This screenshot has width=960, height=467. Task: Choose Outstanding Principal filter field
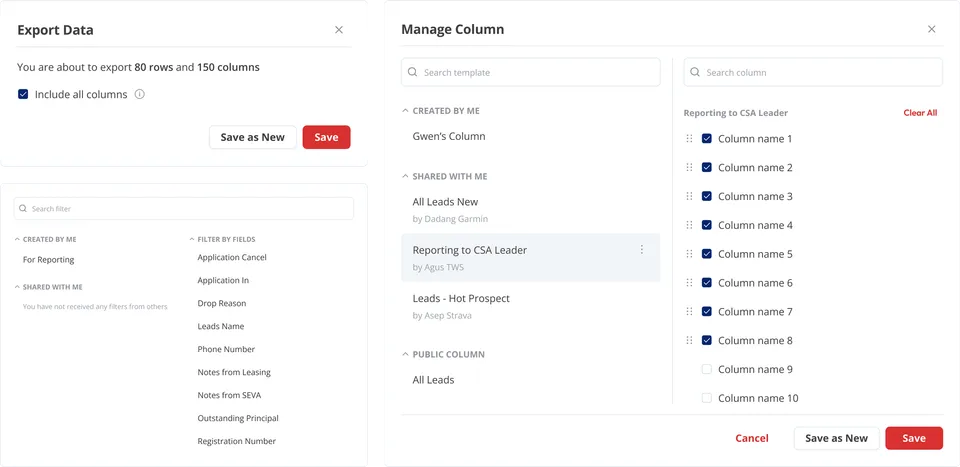pyautogui.click(x=238, y=418)
